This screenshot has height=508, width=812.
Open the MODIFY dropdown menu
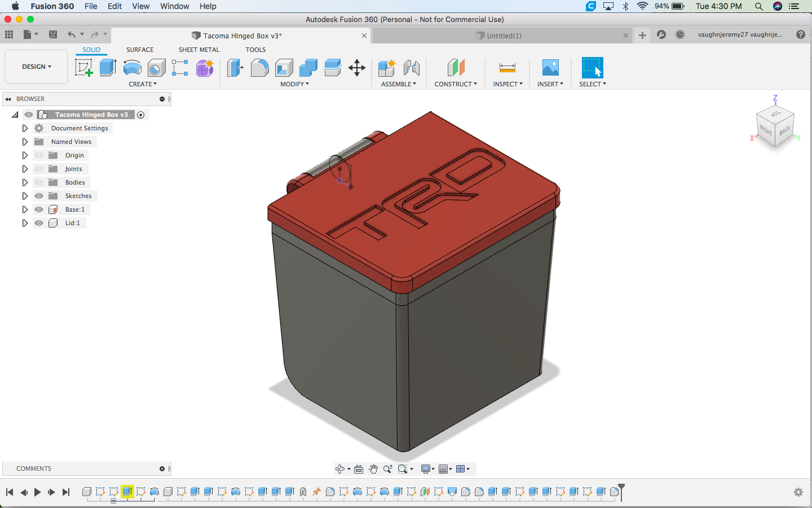coord(295,84)
